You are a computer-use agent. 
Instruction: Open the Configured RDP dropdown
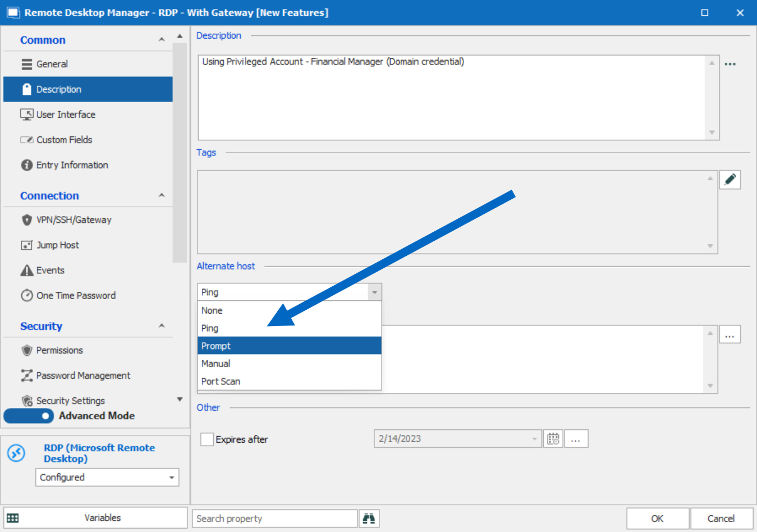click(x=107, y=478)
